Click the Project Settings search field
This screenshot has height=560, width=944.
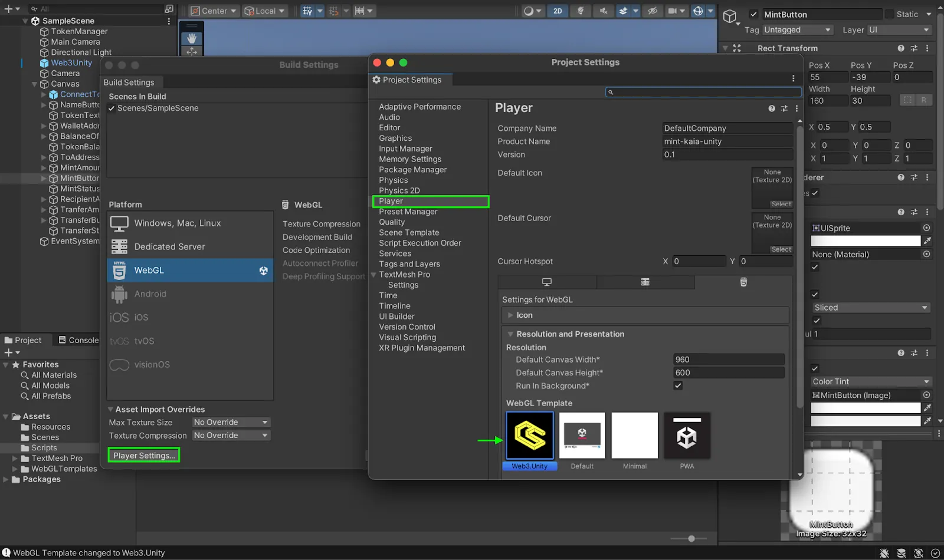click(x=703, y=92)
